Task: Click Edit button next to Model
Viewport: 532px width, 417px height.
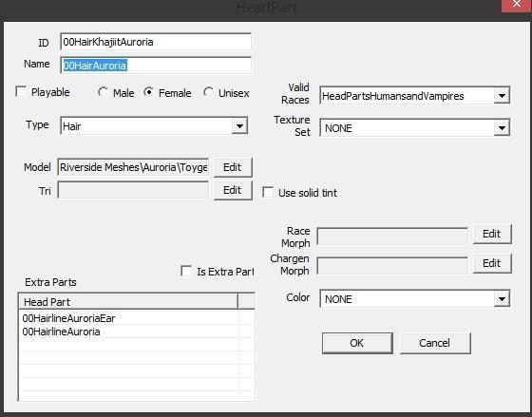Action: click(233, 167)
